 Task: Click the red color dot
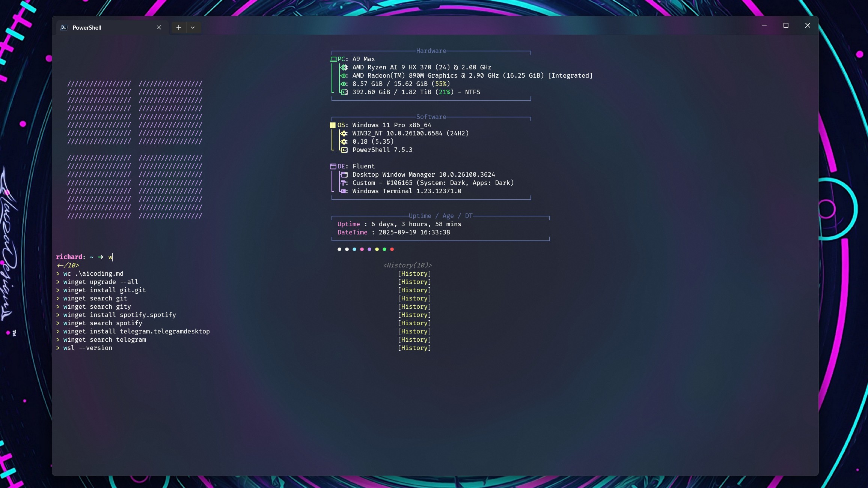[392, 249]
